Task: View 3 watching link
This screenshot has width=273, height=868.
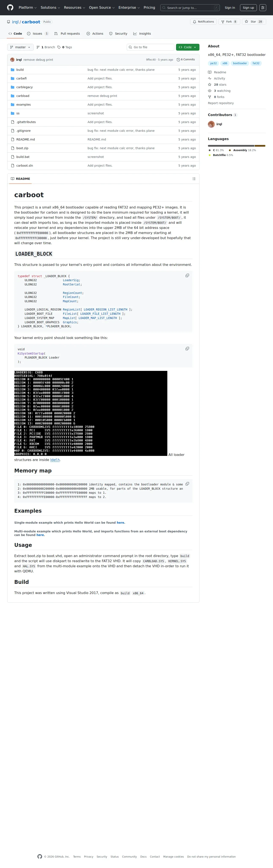Action: coord(222,91)
